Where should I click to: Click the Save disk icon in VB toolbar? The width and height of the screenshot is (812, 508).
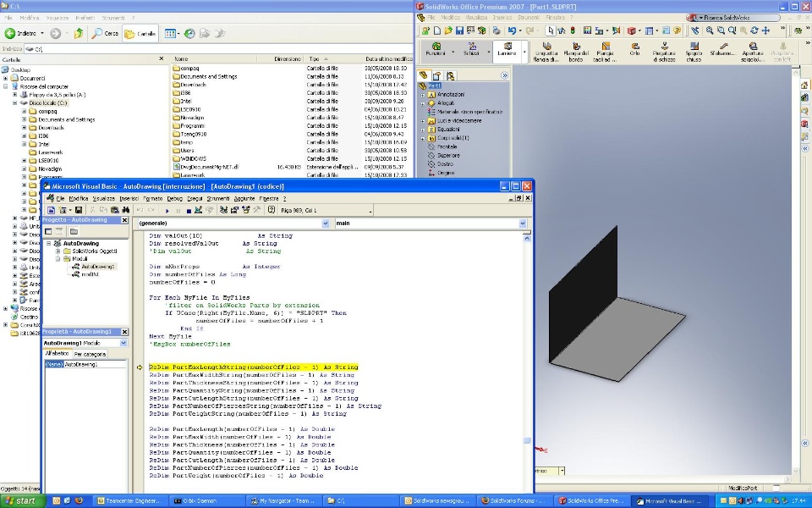[x=79, y=210]
